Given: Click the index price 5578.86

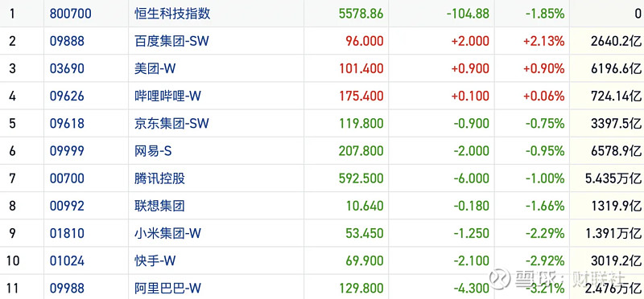Looking at the screenshot, I should (361, 14).
